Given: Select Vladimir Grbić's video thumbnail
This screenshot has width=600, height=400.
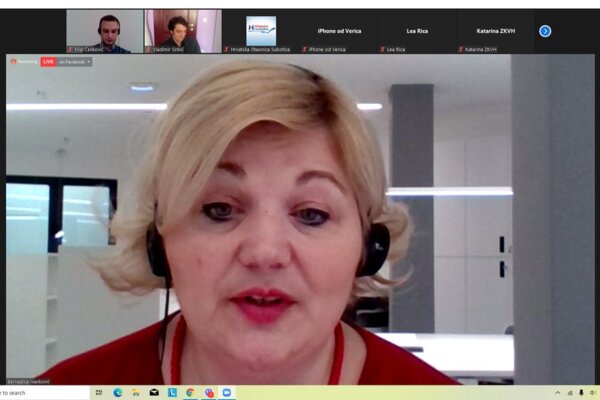Looking at the screenshot, I should pos(182,31).
